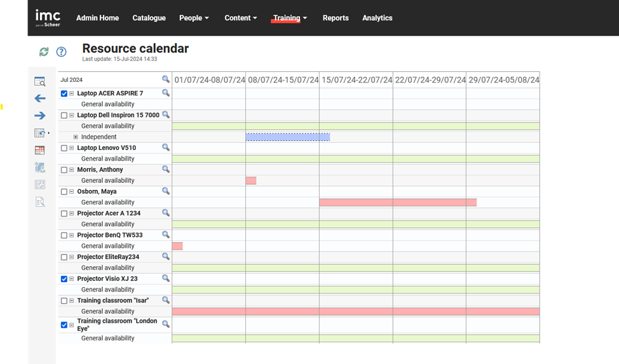Go to the Reports menu item
619x364 pixels.
[336, 18]
